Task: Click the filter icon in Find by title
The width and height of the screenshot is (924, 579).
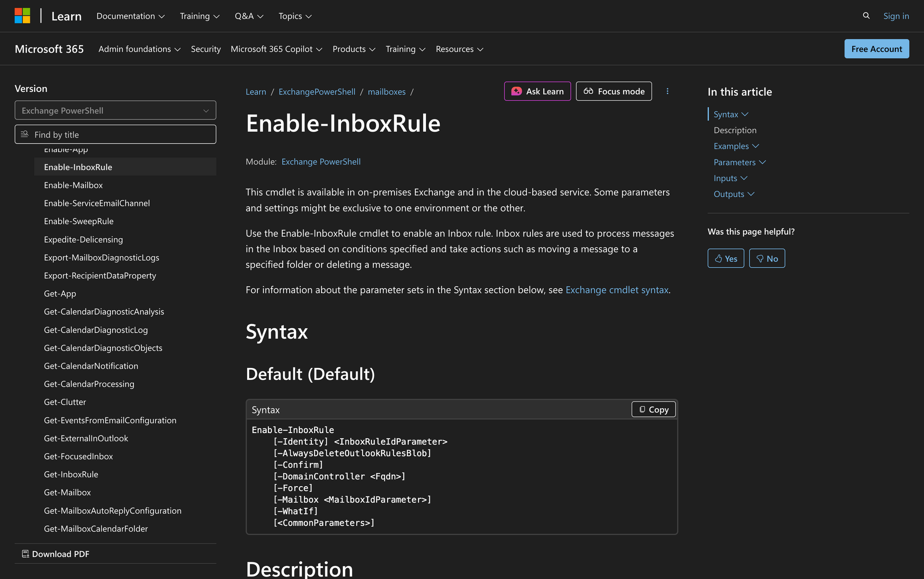Action: coord(24,134)
